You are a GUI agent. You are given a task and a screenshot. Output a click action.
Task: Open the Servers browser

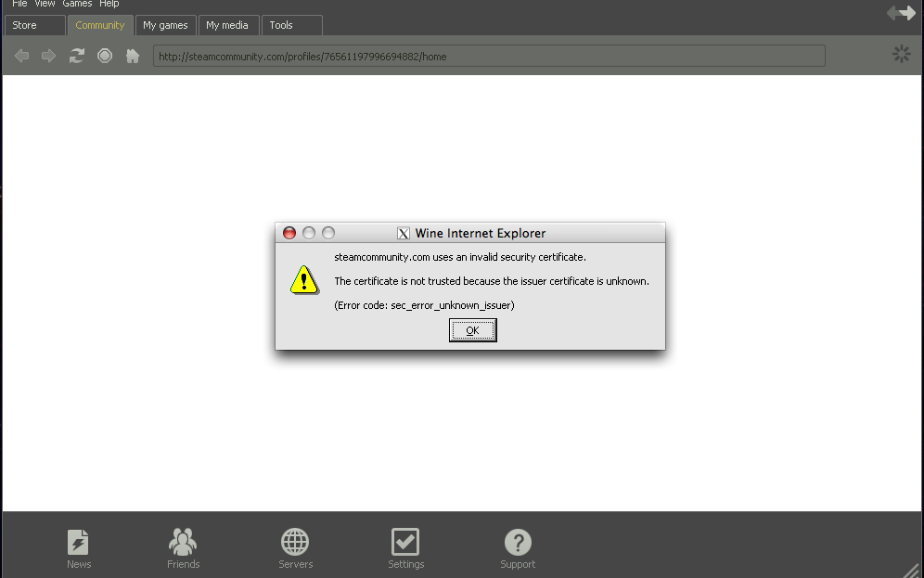[x=295, y=549]
